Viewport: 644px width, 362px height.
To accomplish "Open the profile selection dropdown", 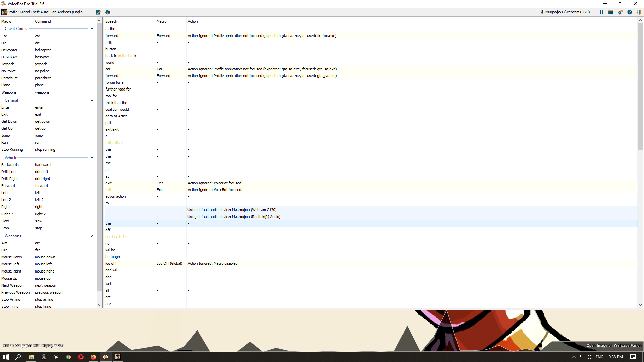I will [x=91, y=12].
